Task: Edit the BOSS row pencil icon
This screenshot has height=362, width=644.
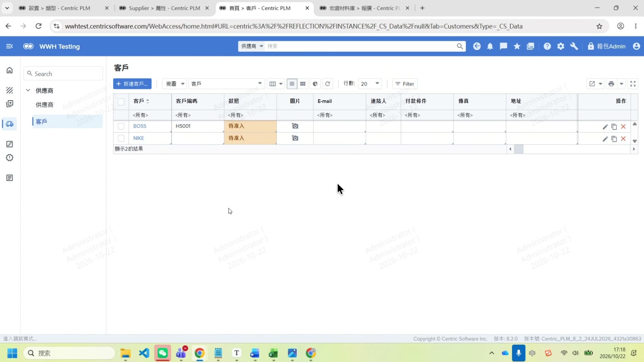Action: coord(605,126)
